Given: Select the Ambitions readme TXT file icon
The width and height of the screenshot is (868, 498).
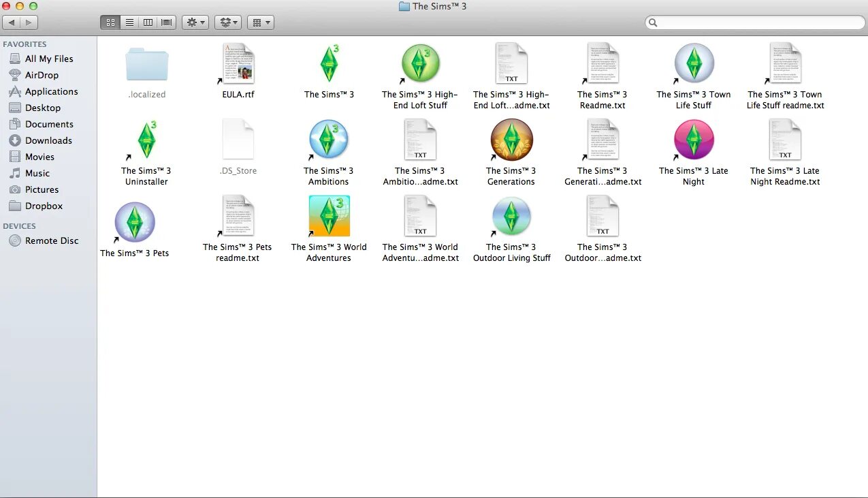Looking at the screenshot, I should point(420,140).
